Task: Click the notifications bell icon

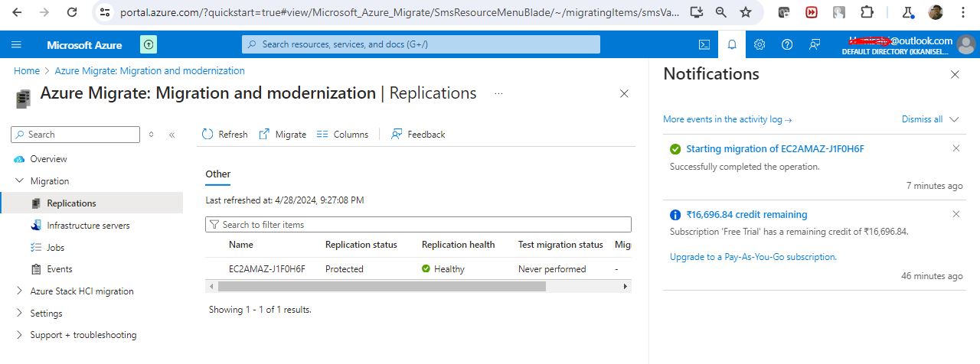Action: tap(732, 44)
